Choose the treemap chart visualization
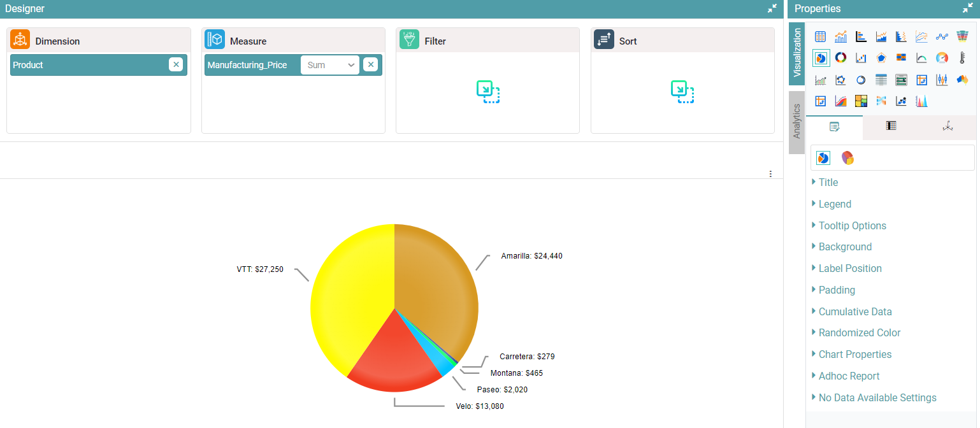Image resolution: width=980 pixels, height=428 pixels. point(861,101)
